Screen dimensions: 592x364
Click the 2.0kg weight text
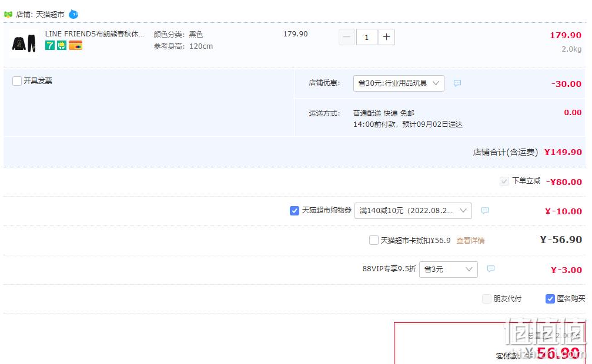tap(571, 49)
